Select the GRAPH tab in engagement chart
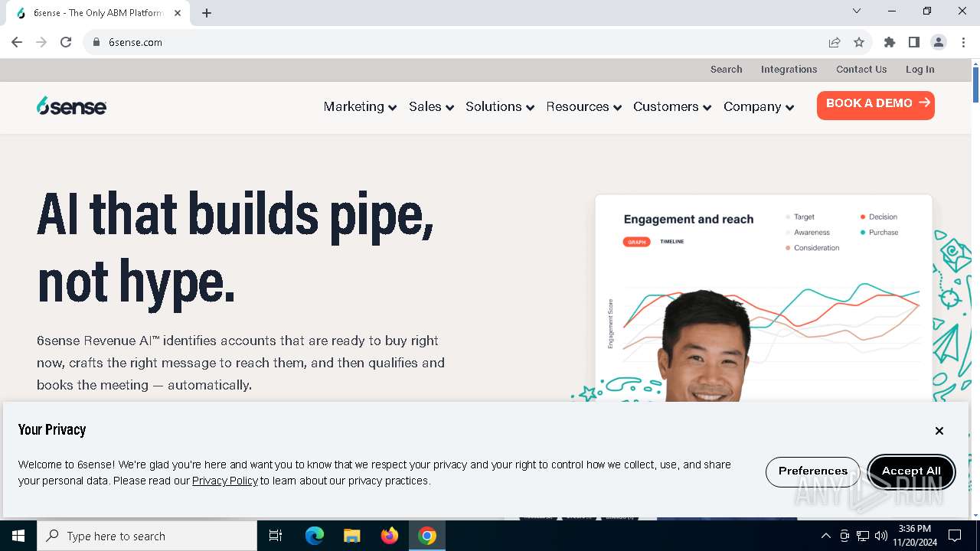The image size is (980, 551). (637, 242)
